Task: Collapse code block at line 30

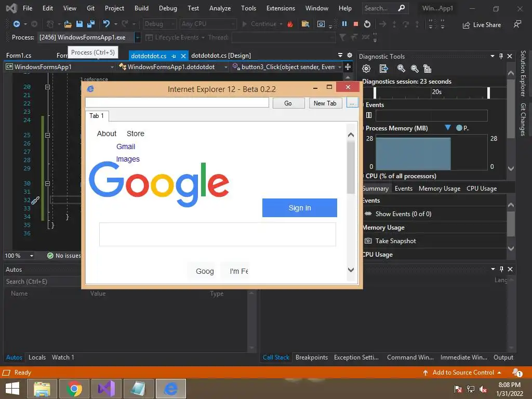Action: (x=47, y=183)
